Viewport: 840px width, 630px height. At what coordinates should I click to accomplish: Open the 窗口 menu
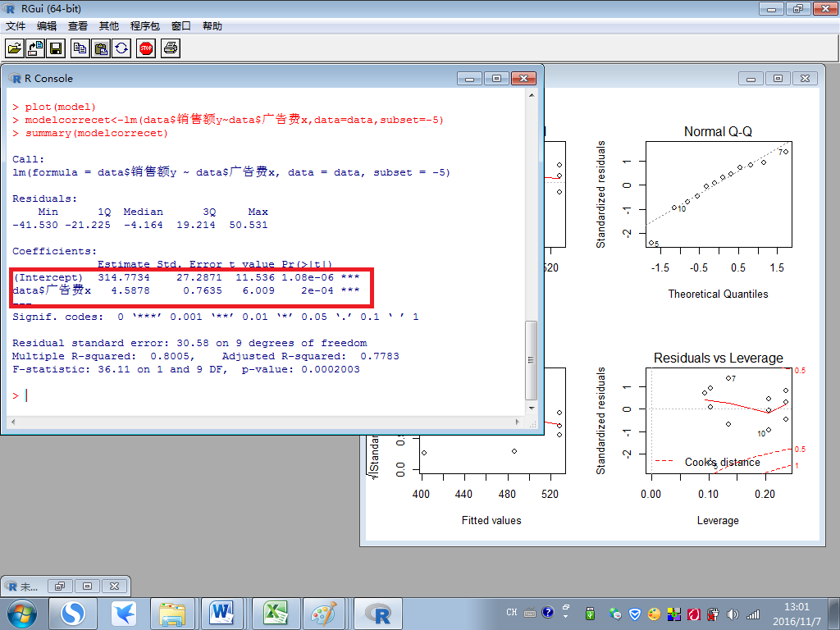[x=181, y=26]
